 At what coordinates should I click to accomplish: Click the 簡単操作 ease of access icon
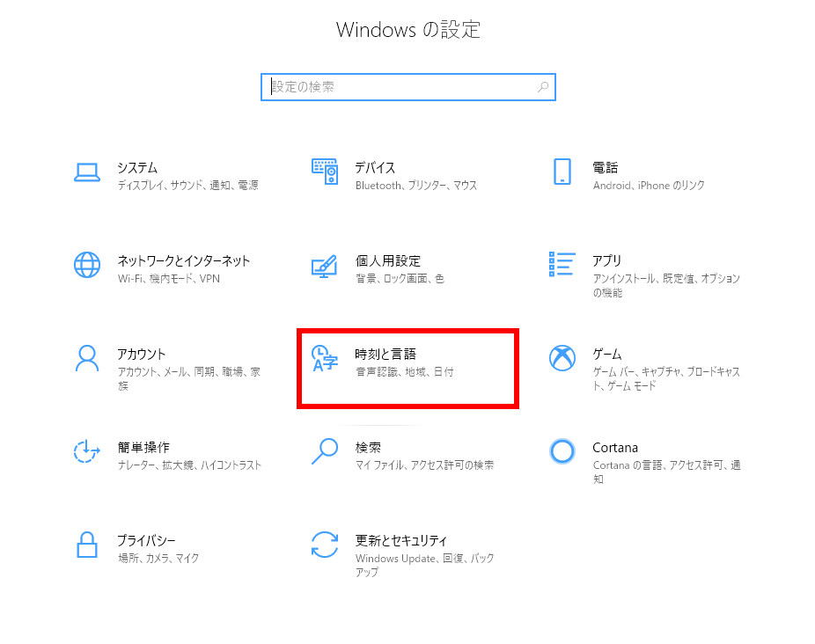click(86, 451)
